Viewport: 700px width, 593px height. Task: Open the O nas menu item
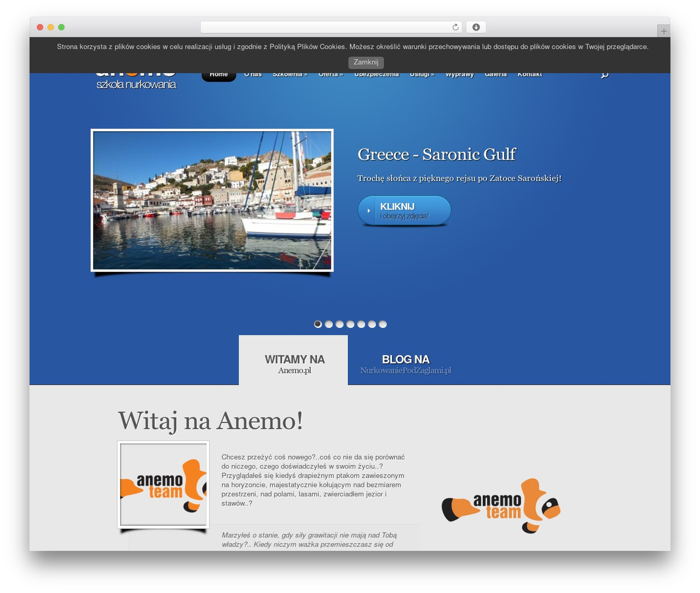point(253,75)
